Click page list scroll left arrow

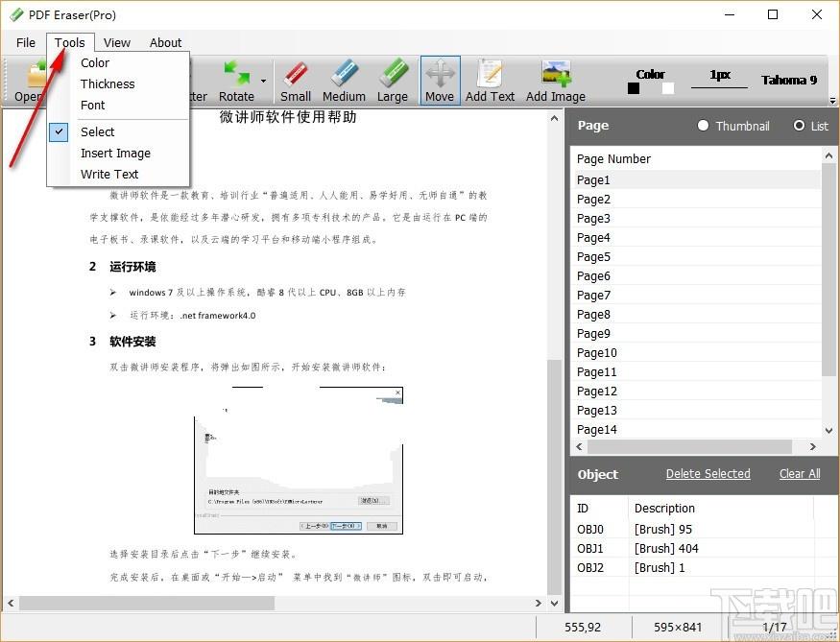point(579,446)
